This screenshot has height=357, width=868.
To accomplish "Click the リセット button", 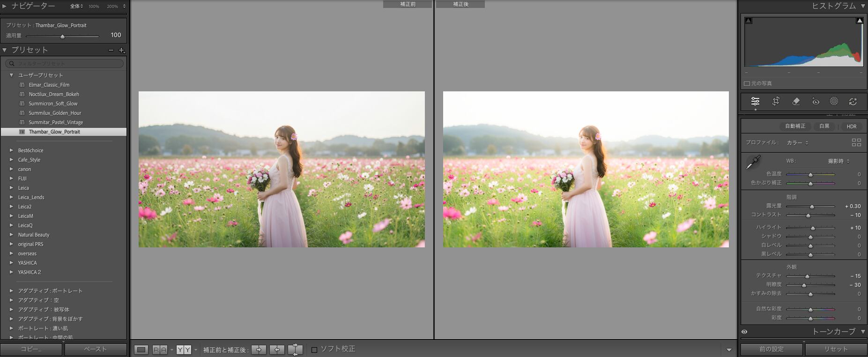I will [x=836, y=350].
